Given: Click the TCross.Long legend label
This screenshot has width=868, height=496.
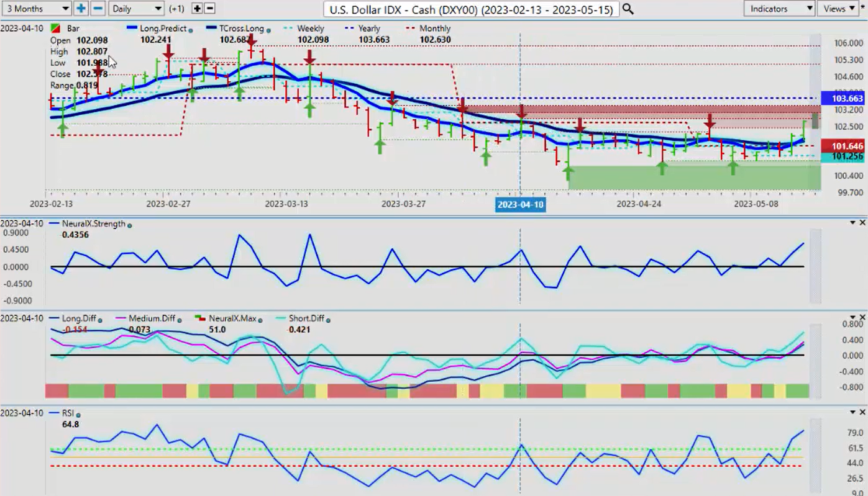Looking at the screenshot, I should coord(242,29).
